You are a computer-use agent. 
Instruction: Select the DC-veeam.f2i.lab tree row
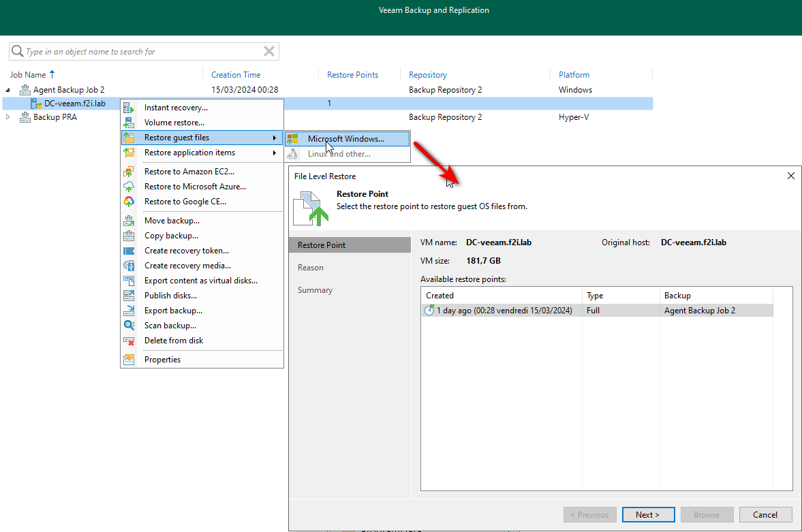[x=327, y=104]
